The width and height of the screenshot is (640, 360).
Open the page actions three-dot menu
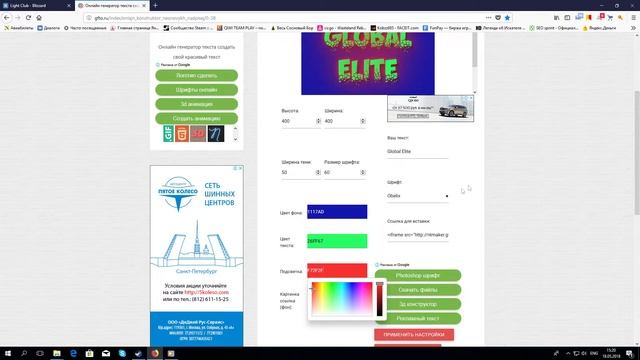point(489,18)
